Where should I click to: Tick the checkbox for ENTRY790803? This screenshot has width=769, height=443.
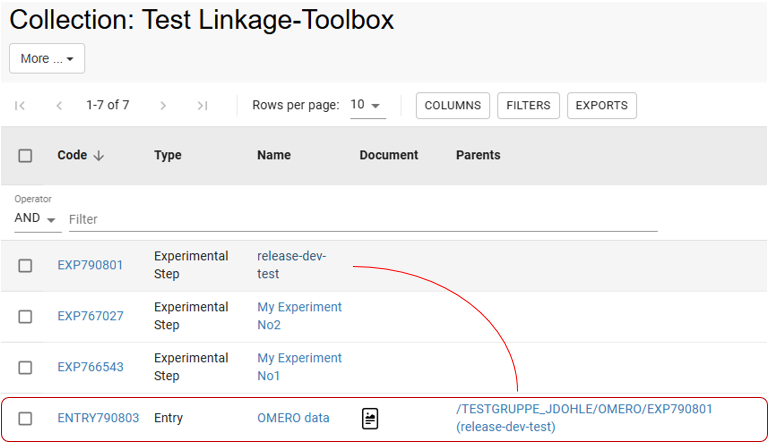pos(25,418)
